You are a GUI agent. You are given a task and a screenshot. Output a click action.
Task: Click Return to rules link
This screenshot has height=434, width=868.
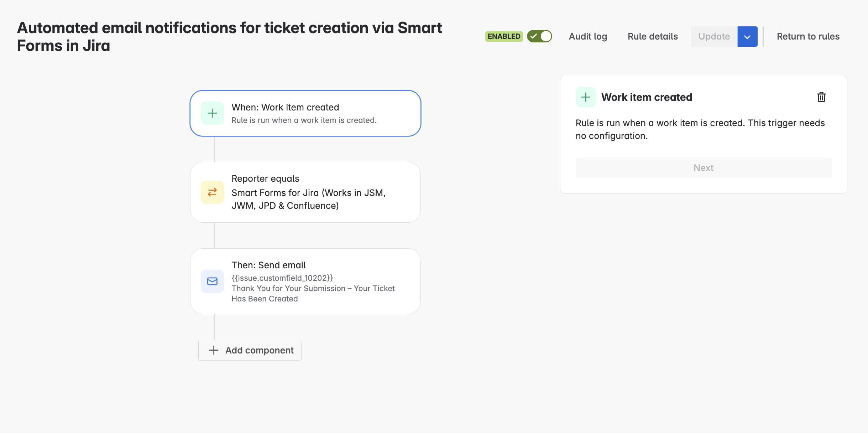[x=808, y=36]
